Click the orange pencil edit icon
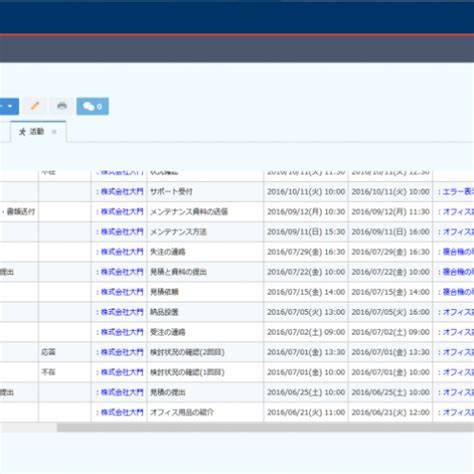The height and width of the screenshot is (474, 474). click(x=35, y=106)
